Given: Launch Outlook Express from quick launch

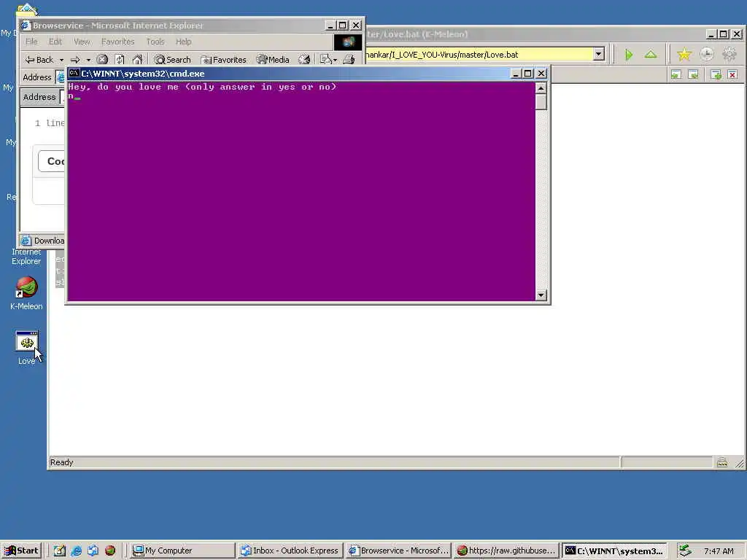Looking at the screenshot, I should 93,551.
